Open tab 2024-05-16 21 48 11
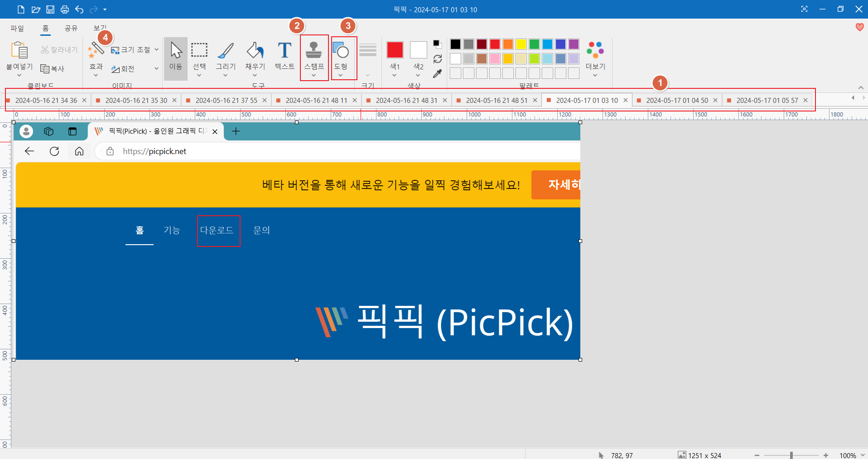The height and width of the screenshot is (459, 868). click(x=317, y=100)
